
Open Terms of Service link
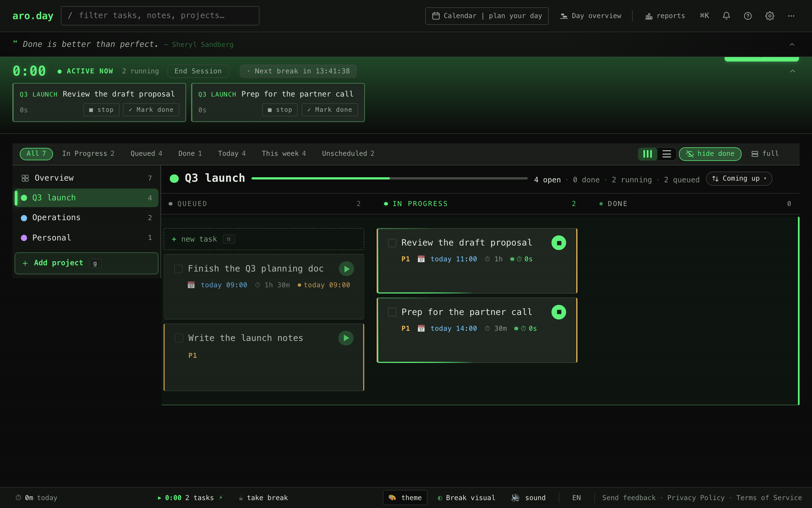[x=769, y=498]
